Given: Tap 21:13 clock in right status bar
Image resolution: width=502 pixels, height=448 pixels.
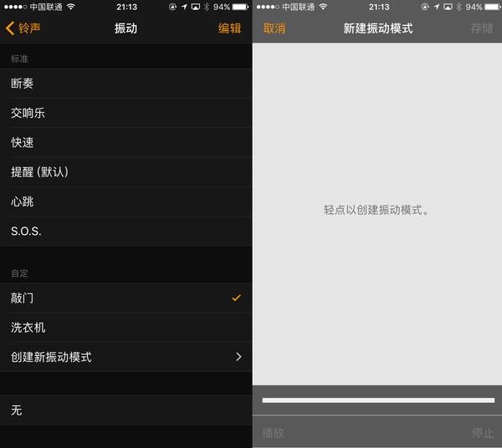Looking at the screenshot, I should coord(379,7).
